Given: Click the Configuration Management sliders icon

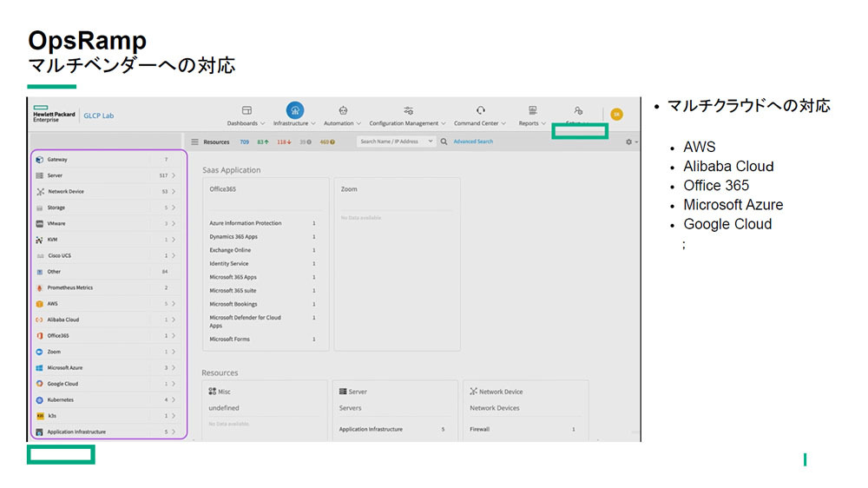Looking at the screenshot, I should point(408,110).
